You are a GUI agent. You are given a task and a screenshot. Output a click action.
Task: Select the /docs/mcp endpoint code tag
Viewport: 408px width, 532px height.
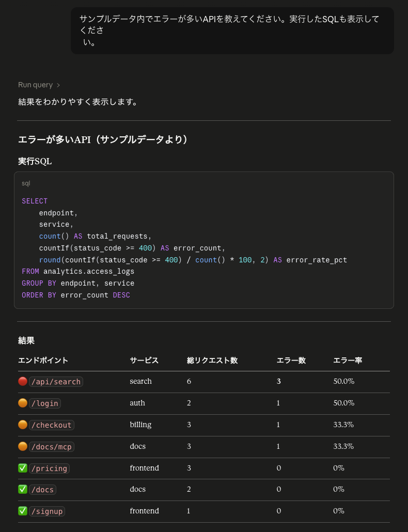click(x=52, y=447)
